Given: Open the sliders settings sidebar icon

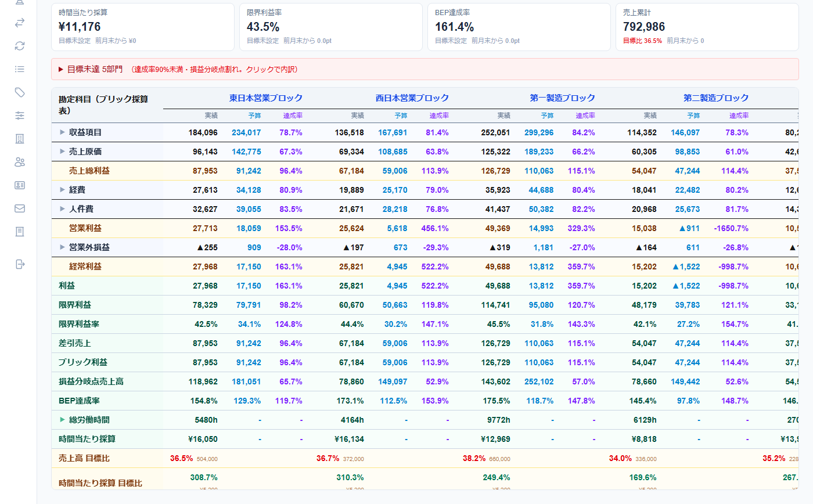Looking at the screenshot, I should (20, 116).
